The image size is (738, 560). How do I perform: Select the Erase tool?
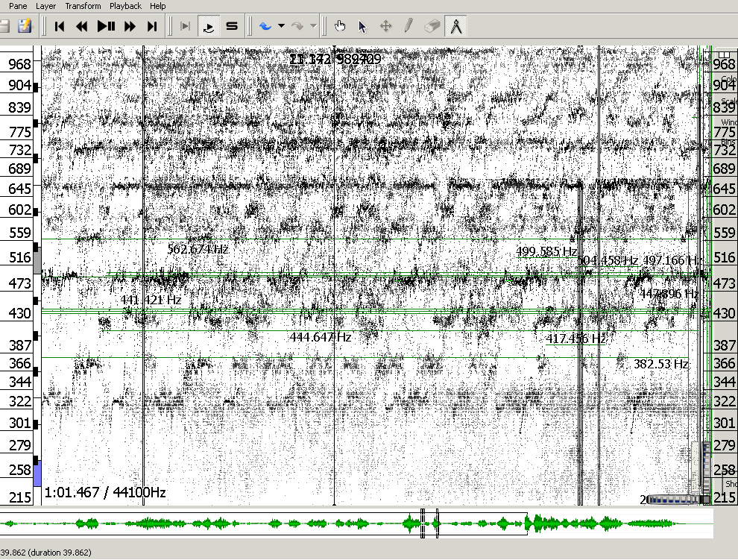point(432,27)
